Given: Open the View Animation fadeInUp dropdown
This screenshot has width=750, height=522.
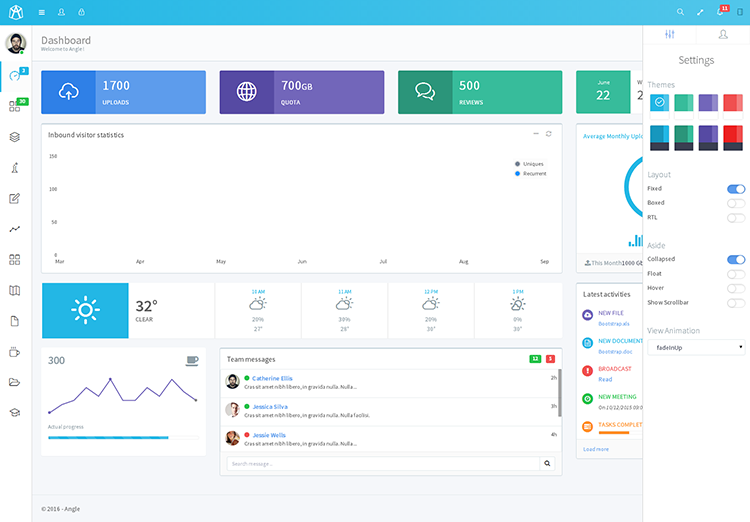Looking at the screenshot, I should pyautogui.click(x=696, y=348).
